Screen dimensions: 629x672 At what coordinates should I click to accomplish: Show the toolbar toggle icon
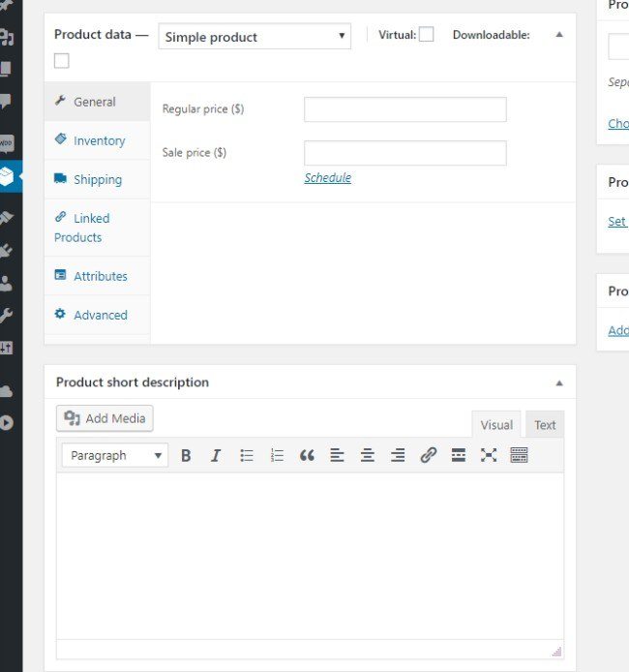pos(519,455)
